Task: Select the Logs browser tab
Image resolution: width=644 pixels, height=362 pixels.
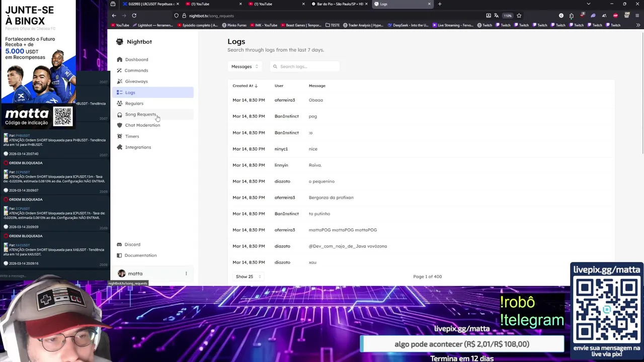Action: point(403,4)
